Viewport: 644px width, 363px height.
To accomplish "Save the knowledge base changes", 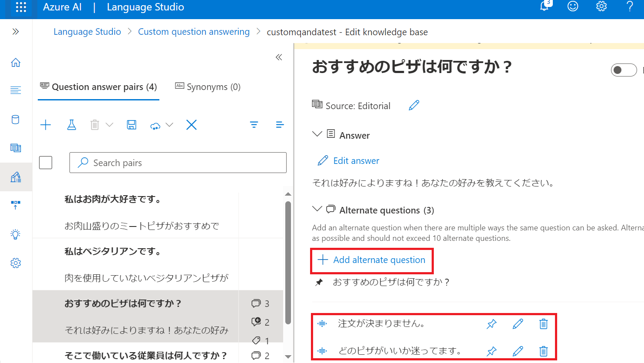I will click(x=132, y=125).
